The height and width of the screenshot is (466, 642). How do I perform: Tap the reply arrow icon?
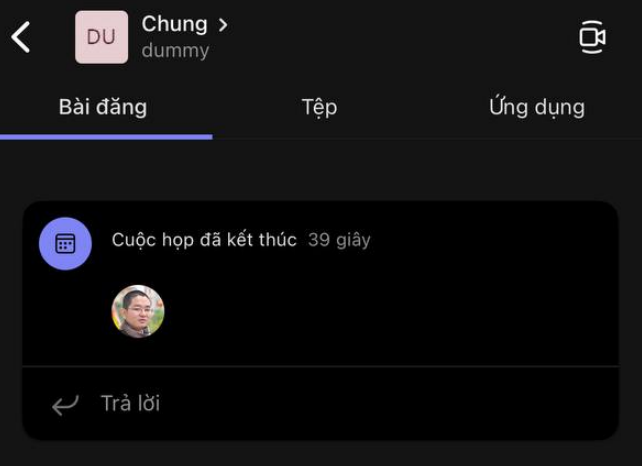[x=65, y=404]
